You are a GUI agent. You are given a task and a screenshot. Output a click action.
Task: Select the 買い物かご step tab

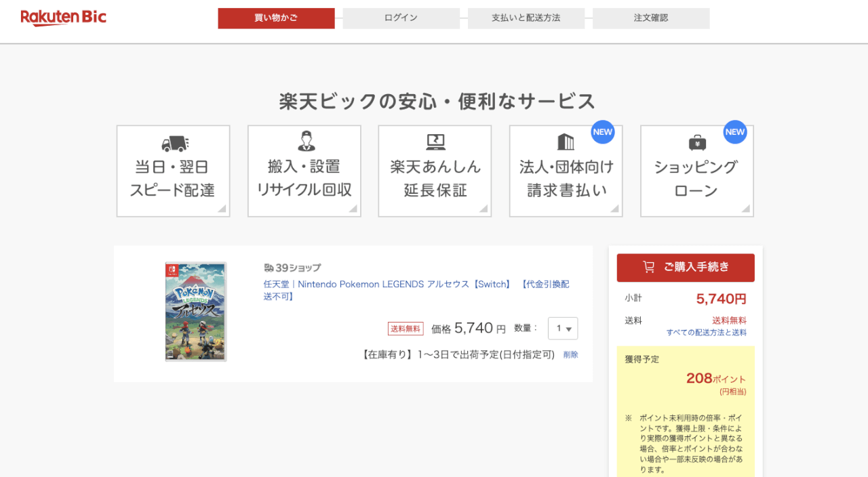click(x=276, y=18)
